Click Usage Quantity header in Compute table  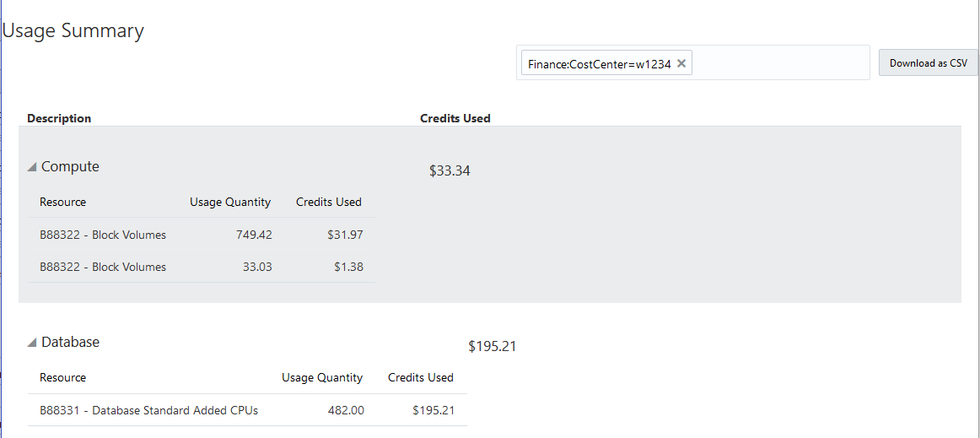[230, 203]
